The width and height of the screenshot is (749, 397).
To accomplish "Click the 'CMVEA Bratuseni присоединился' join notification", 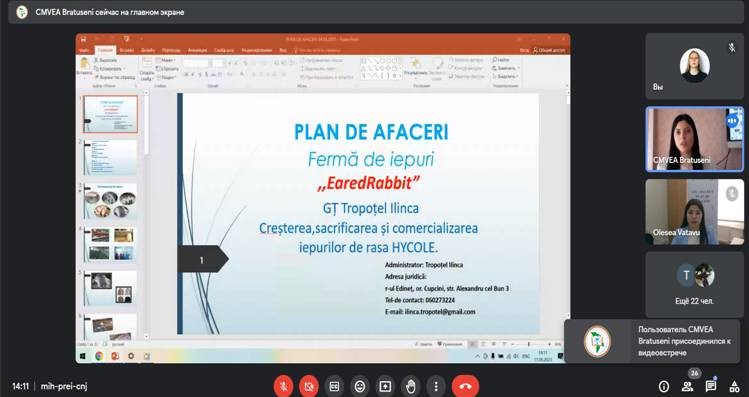I will [652, 341].
